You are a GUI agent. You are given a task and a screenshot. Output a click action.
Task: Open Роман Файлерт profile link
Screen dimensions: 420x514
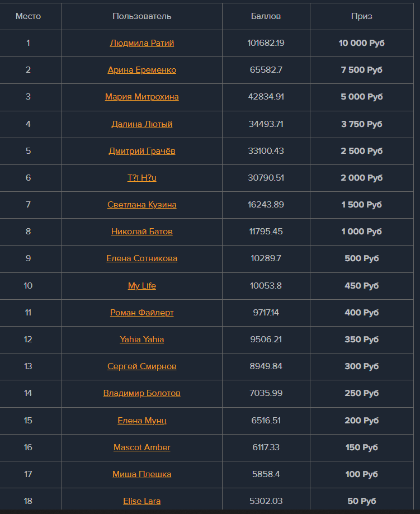point(142,313)
